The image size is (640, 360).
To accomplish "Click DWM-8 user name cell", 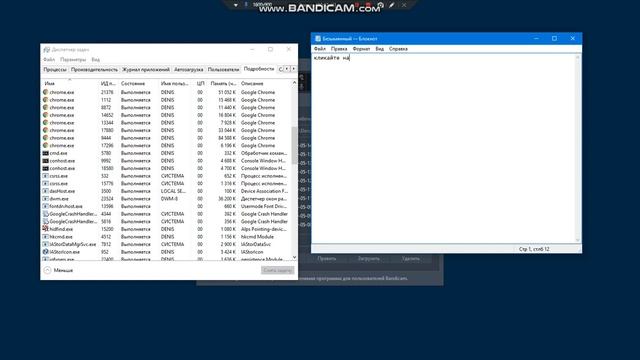I will pos(169,199).
